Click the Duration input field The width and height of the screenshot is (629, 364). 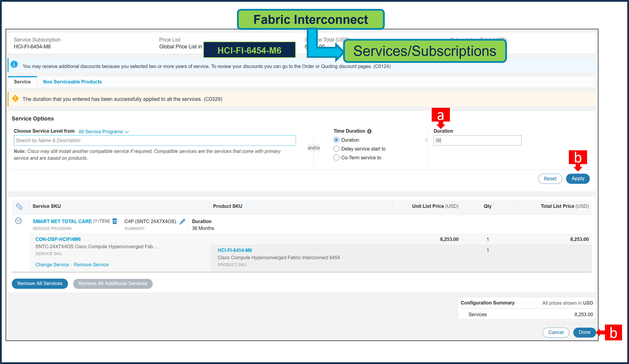(477, 140)
